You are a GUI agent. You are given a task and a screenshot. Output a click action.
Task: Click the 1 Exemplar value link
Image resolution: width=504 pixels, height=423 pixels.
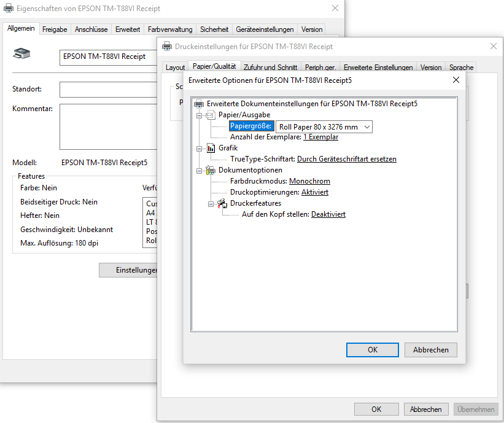[x=321, y=137]
